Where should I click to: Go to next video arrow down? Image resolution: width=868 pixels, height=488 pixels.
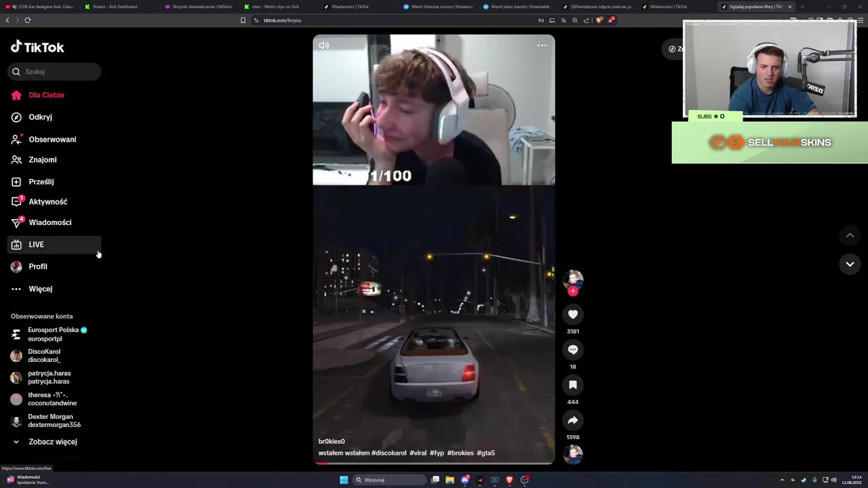[x=850, y=264]
